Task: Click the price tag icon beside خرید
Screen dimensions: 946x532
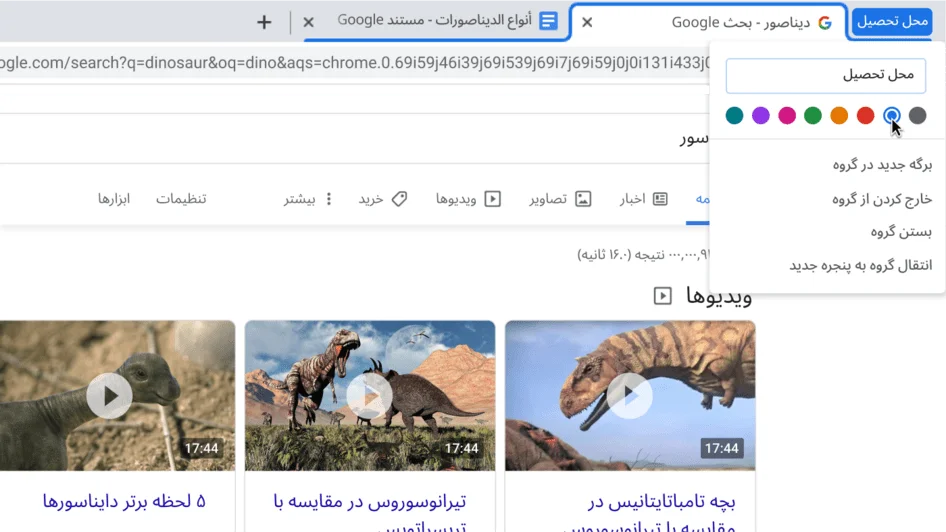Action: coord(399,199)
